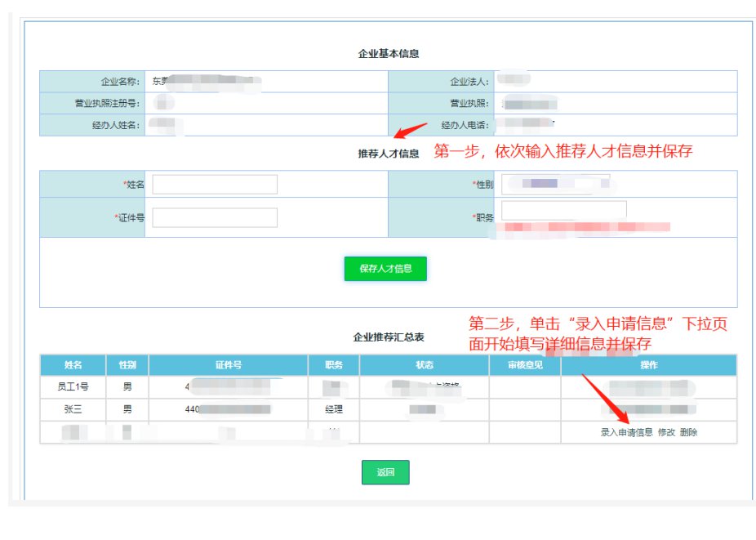Open the 录入申请信息 link in the table
This screenshot has width=756, height=540.
tap(626, 433)
